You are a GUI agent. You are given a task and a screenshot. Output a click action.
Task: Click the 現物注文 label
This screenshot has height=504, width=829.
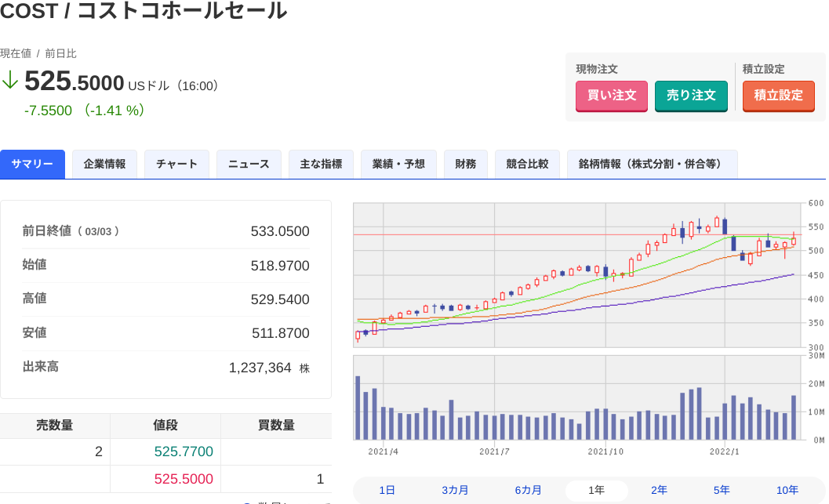pyautogui.click(x=597, y=69)
